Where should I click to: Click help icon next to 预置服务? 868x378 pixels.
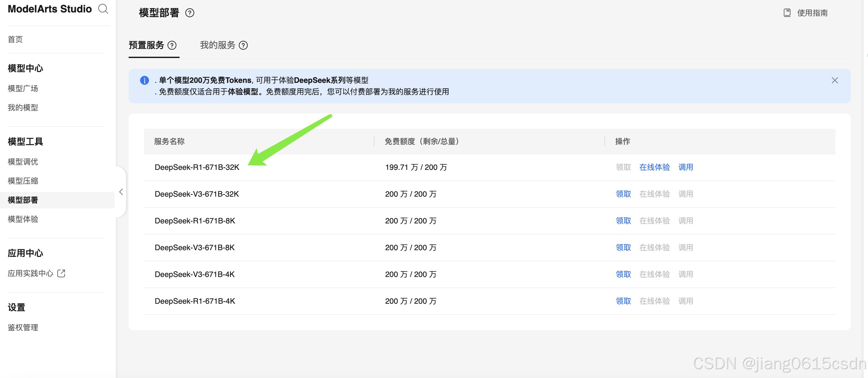point(172,45)
